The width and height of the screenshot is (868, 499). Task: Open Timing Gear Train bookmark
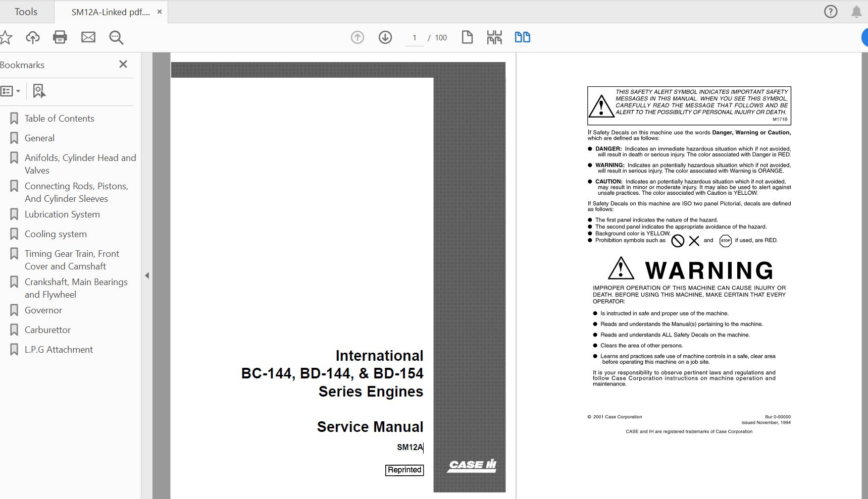click(x=72, y=260)
